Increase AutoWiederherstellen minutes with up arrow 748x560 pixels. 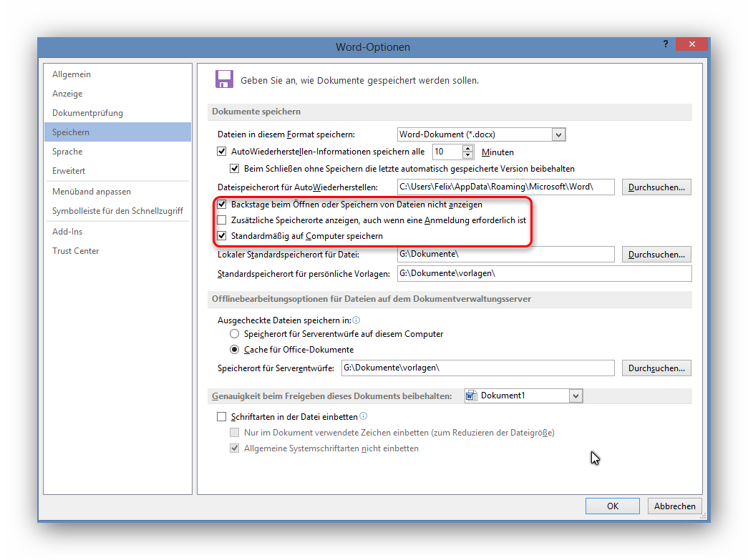tap(468, 148)
